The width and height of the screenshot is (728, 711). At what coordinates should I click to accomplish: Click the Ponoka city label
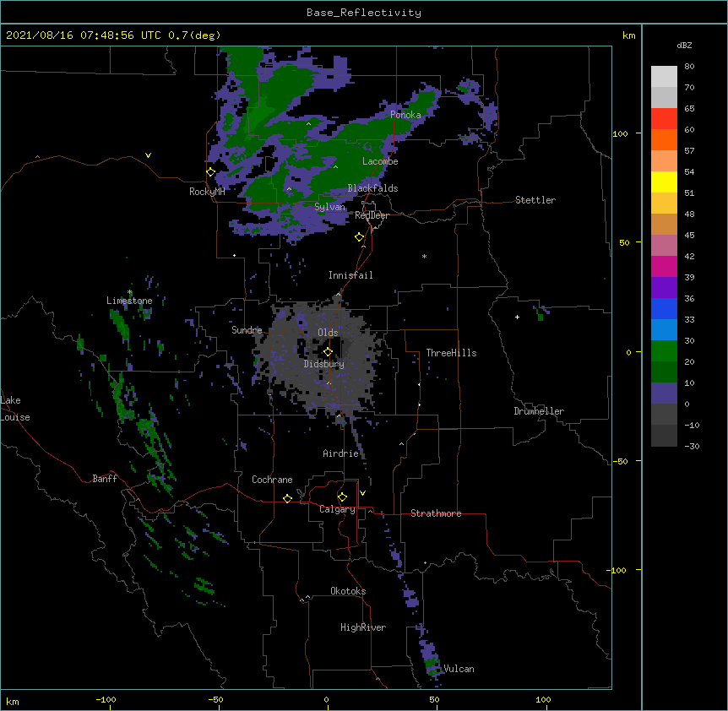point(405,115)
